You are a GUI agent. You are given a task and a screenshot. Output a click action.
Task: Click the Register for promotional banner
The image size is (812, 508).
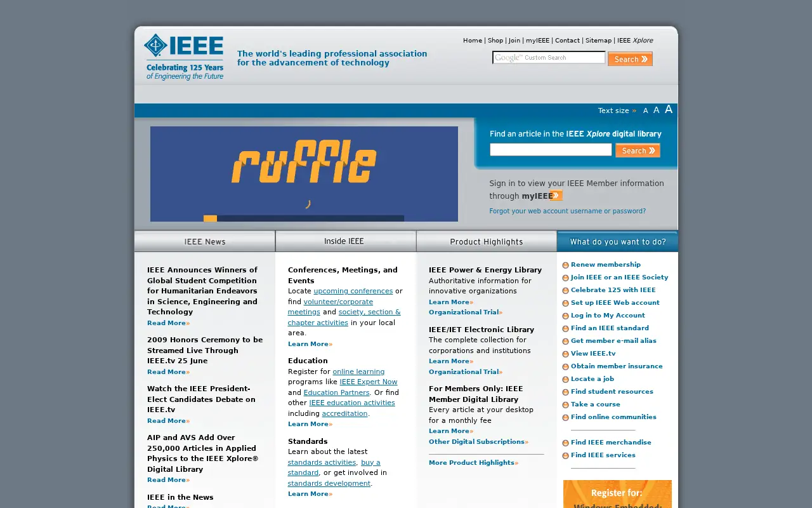pos(617,494)
